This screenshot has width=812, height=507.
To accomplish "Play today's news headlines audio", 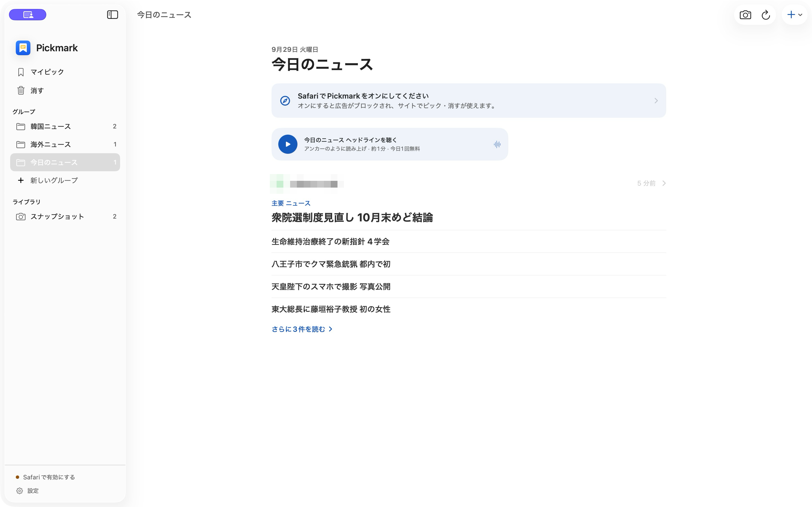I will (288, 144).
